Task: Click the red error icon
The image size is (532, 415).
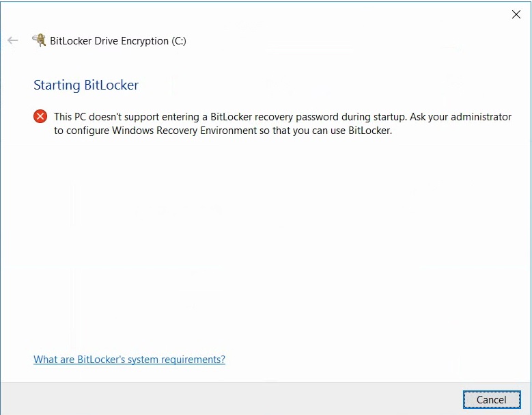Action: 40,116
